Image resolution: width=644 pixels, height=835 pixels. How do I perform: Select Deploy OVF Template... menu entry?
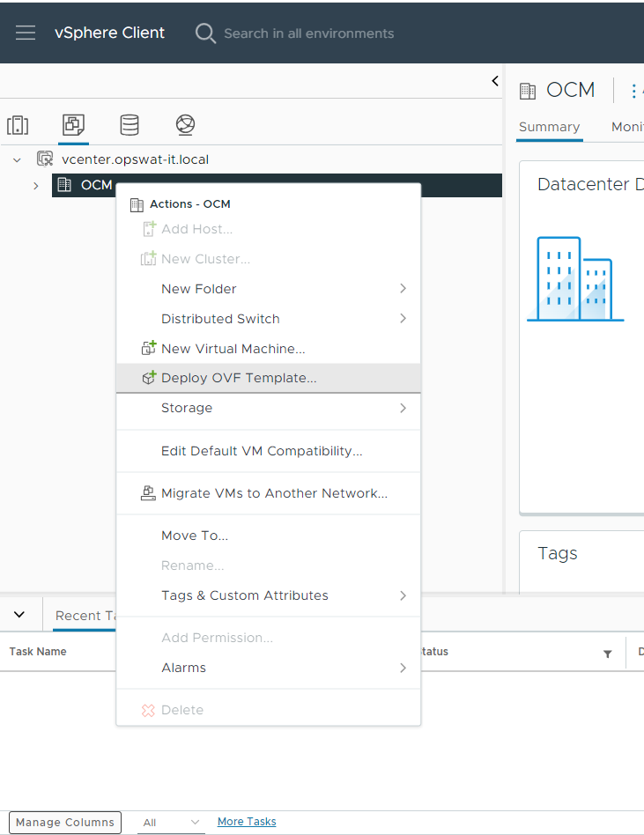coord(269,378)
